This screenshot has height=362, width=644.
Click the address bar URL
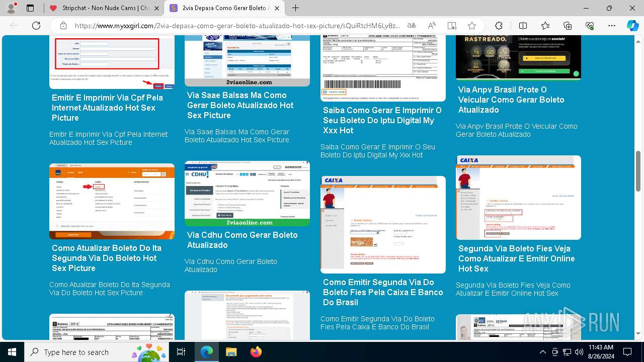click(237, 26)
